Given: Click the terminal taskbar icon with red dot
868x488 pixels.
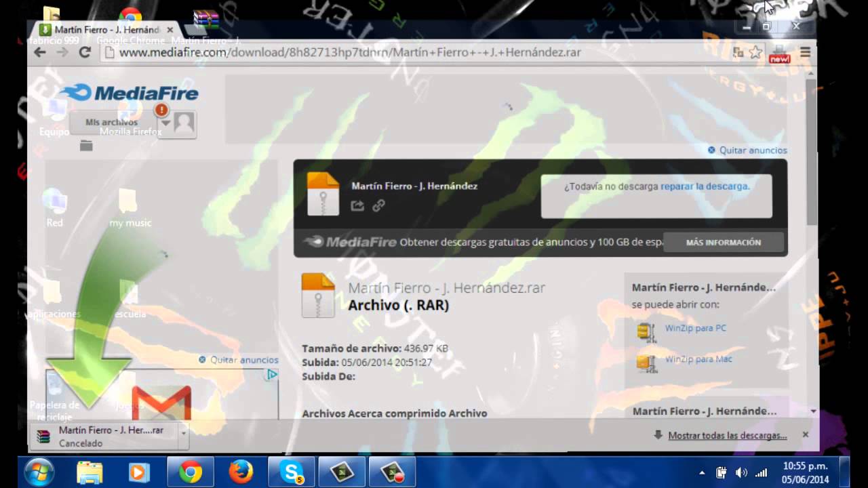Looking at the screenshot, I should pos(393,472).
